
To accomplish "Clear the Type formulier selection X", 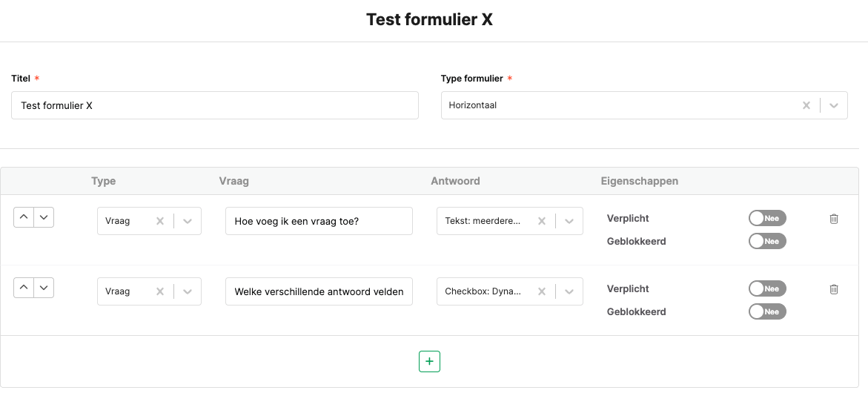I will [x=806, y=105].
